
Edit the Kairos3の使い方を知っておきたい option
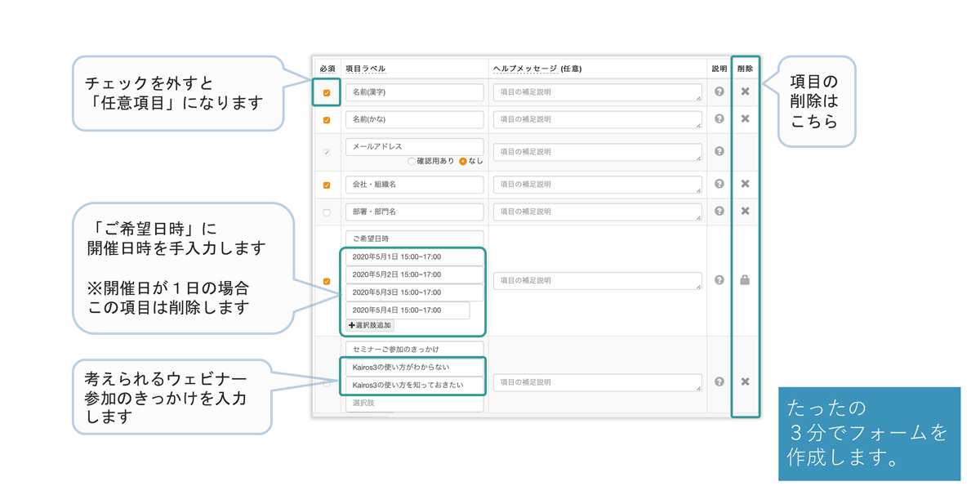click(x=414, y=385)
